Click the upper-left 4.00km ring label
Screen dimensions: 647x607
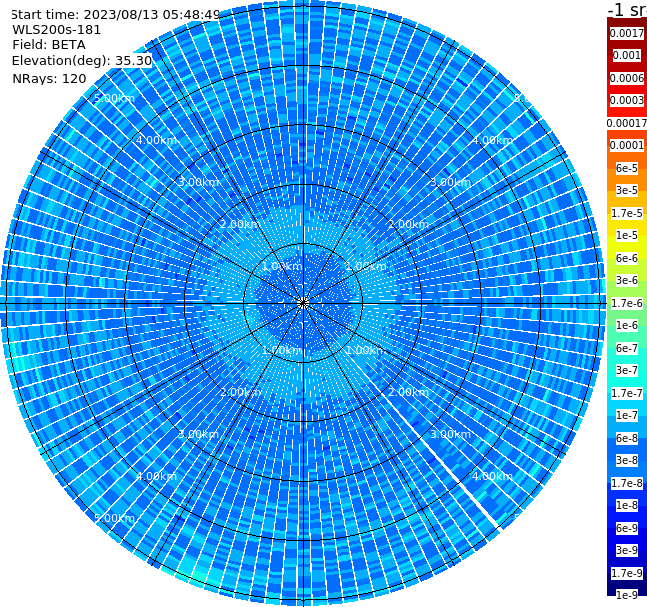pos(156,140)
